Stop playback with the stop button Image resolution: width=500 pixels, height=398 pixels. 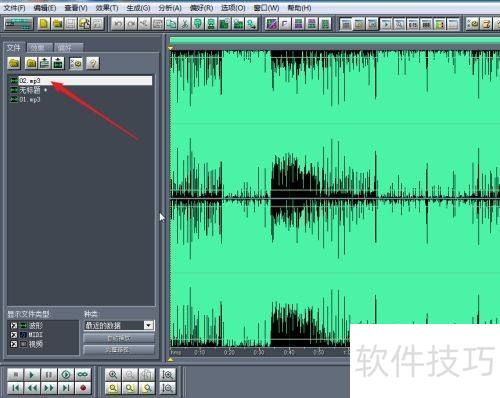click(15, 375)
